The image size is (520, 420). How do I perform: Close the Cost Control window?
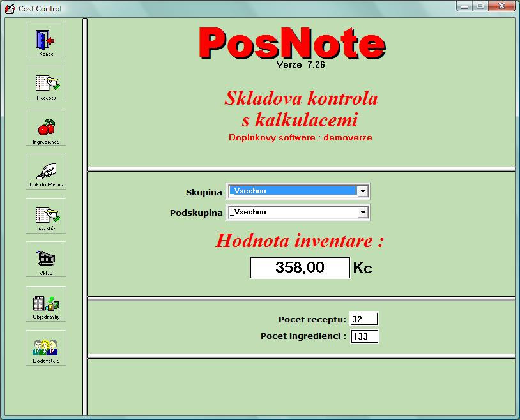click(501, 6)
